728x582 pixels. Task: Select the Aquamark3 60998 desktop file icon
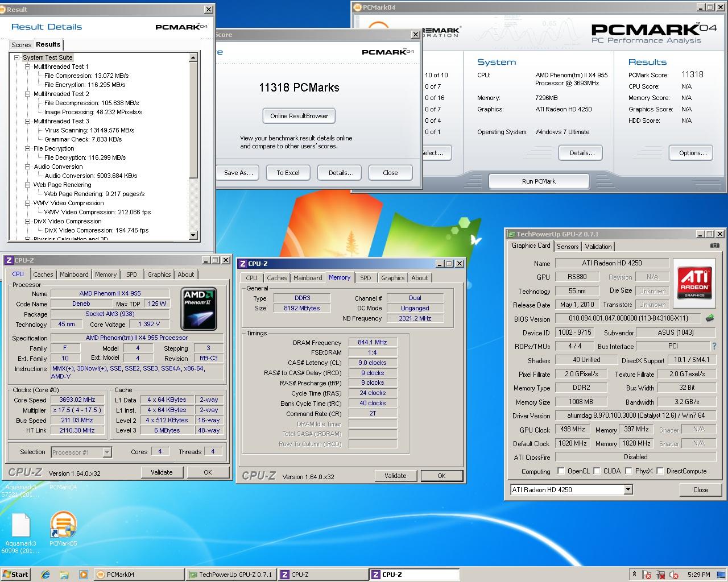[x=20, y=533]
